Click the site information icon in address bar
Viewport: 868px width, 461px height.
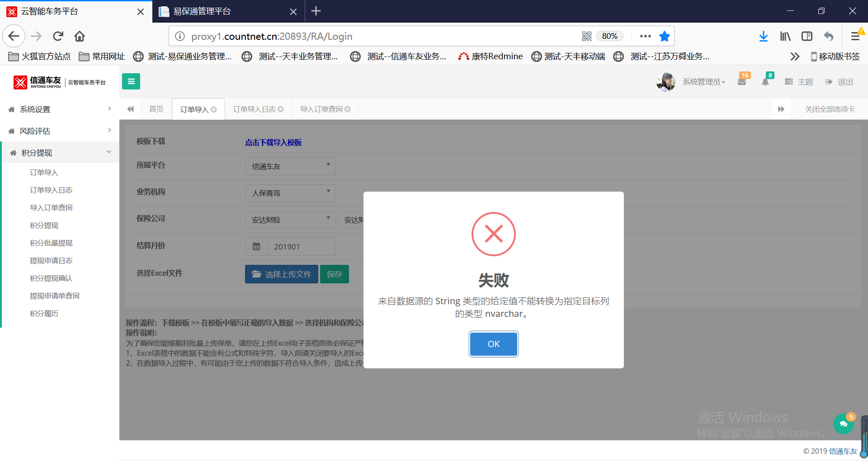[180, 36]
